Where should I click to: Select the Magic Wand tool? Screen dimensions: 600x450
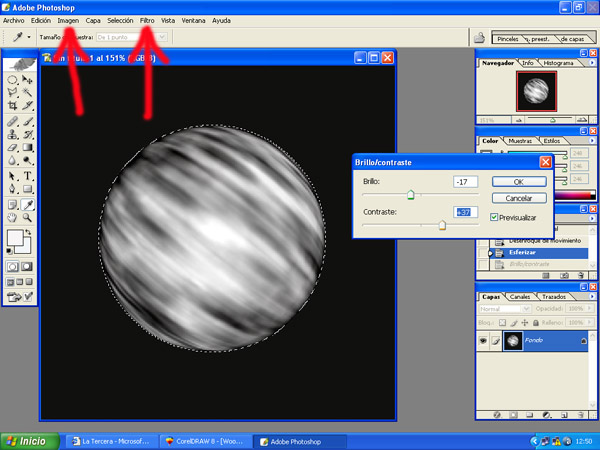click(x=27, y=92)
